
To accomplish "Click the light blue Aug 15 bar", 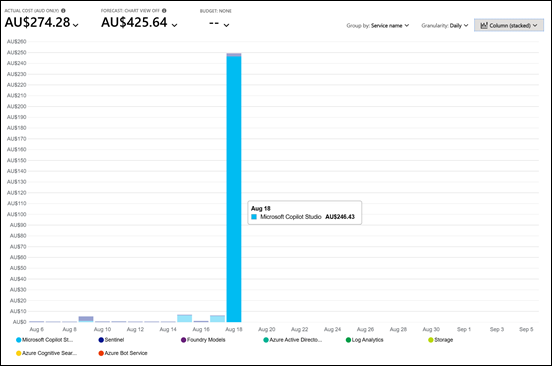I will tap(184, 319).
